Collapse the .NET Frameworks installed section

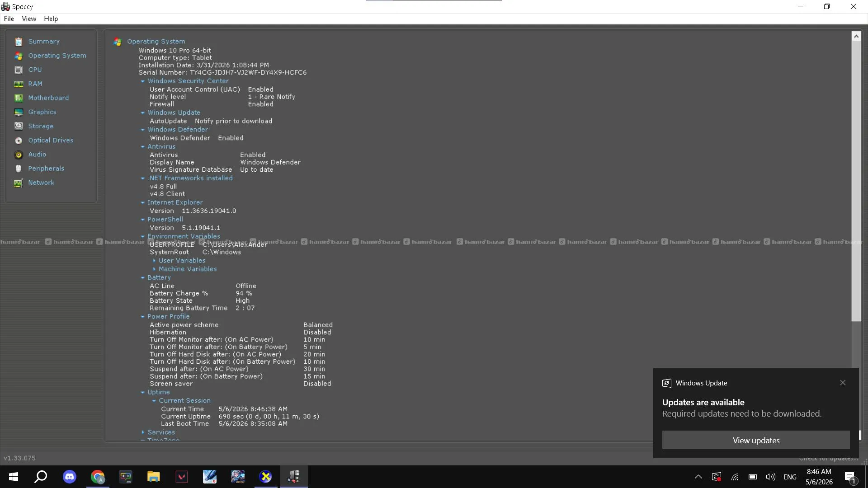coord(143,178)
